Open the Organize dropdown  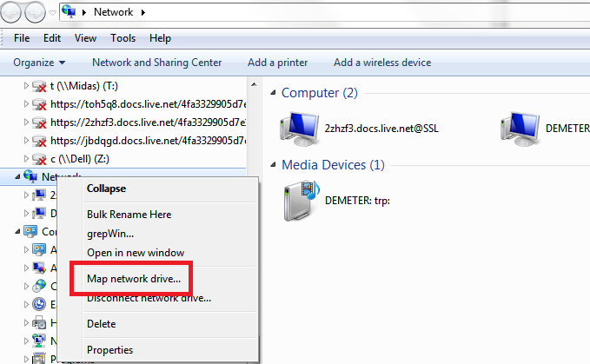click(39, 63)
